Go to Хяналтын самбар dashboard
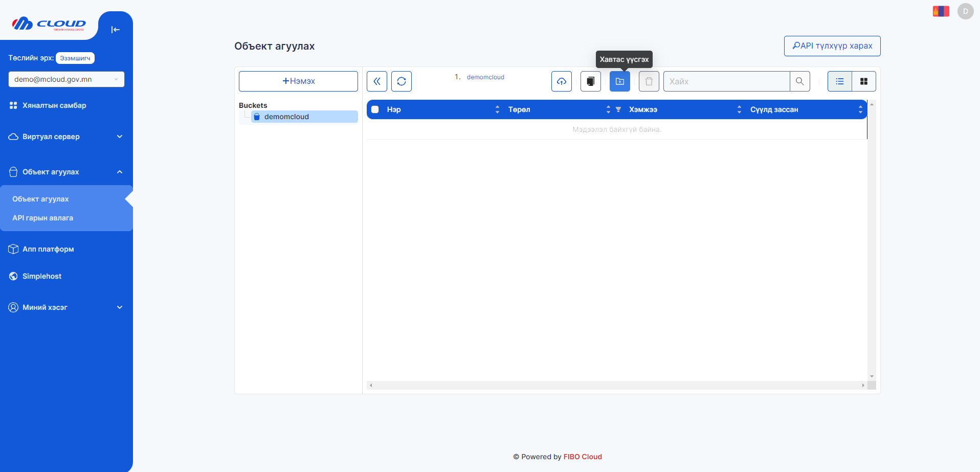This screenshot has width=980, height=472. click(54, 105)
